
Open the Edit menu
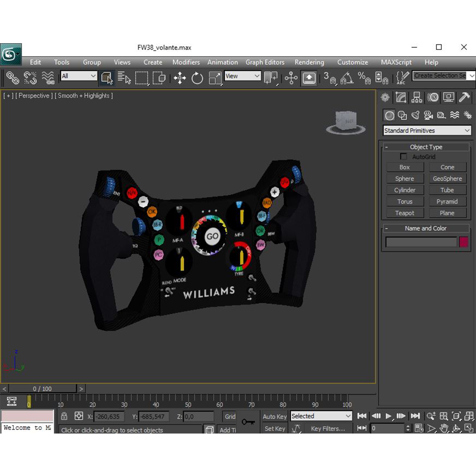click(x=35, y=62)
